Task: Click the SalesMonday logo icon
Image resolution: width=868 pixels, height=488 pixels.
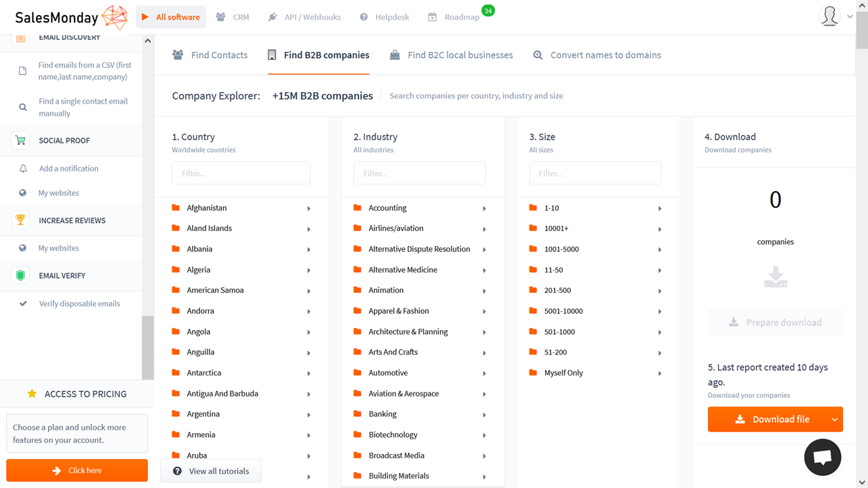Action: tap(113, 18)
